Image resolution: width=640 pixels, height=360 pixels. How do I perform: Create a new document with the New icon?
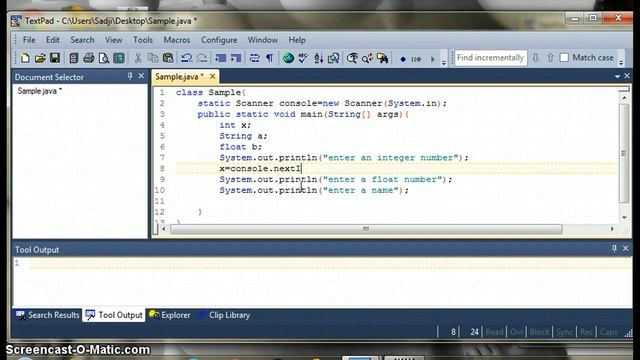(x=25, y=58)
